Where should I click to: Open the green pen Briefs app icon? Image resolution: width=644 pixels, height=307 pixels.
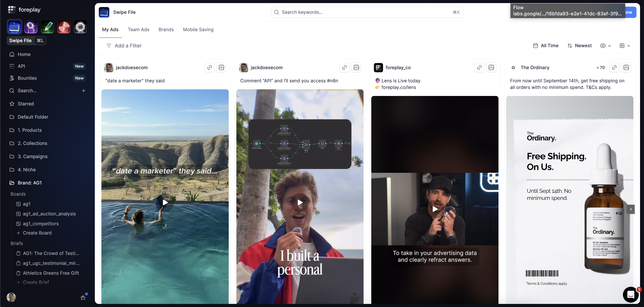click(47, 27)
